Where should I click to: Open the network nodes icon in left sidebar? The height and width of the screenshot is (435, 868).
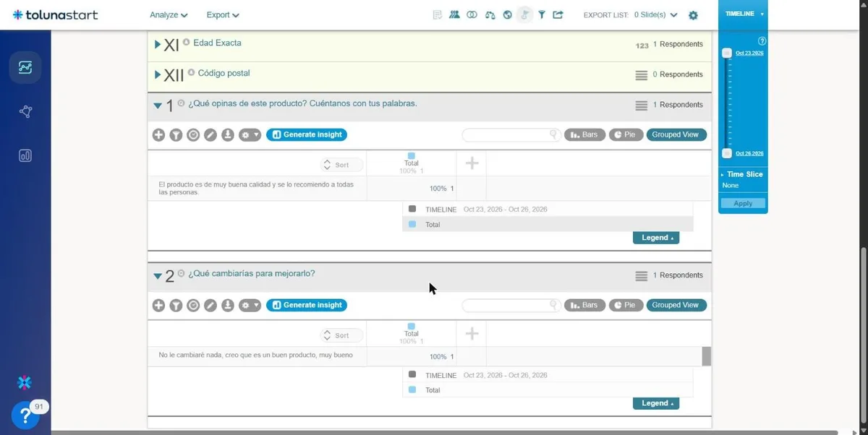click(25, 111)
